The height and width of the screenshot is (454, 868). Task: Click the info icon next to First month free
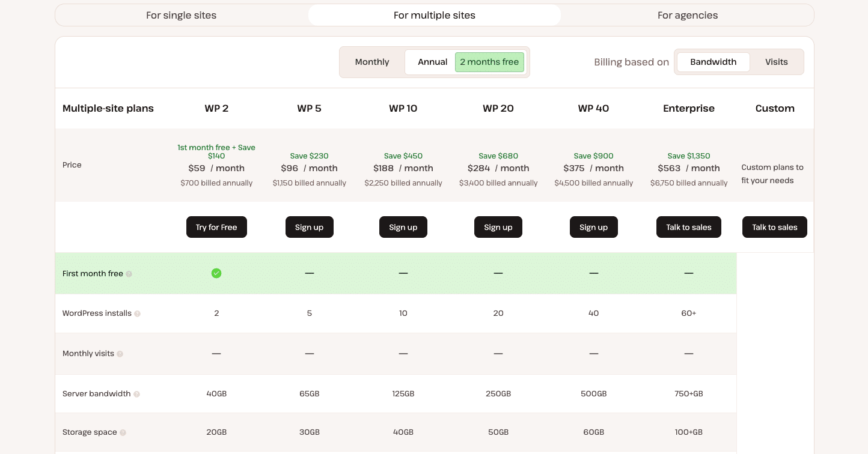click(x=129, y=274)
